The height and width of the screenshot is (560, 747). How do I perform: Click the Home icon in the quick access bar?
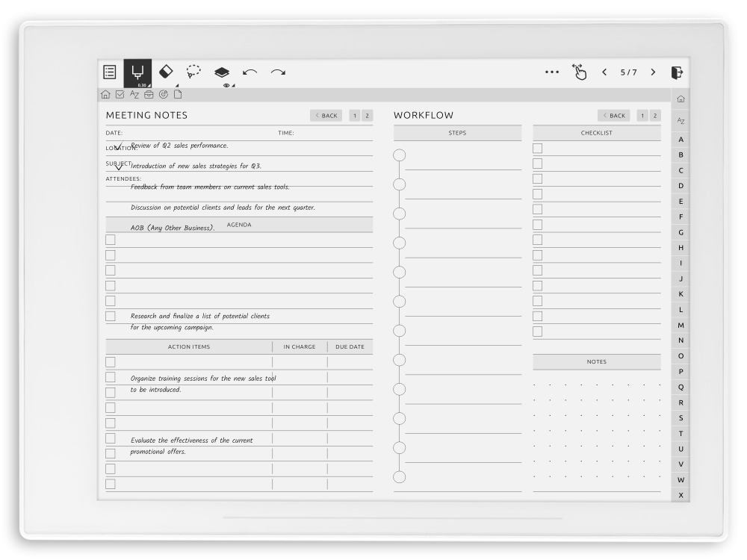click(x=105, y=94)
